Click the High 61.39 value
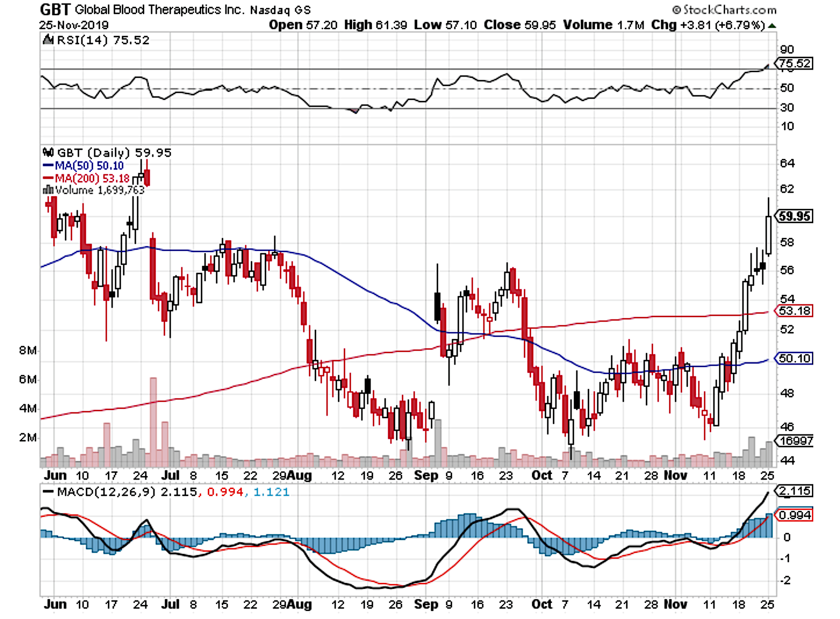Viewport: 840px width, 619px height. pyautogui.click(x=376, y=25)
